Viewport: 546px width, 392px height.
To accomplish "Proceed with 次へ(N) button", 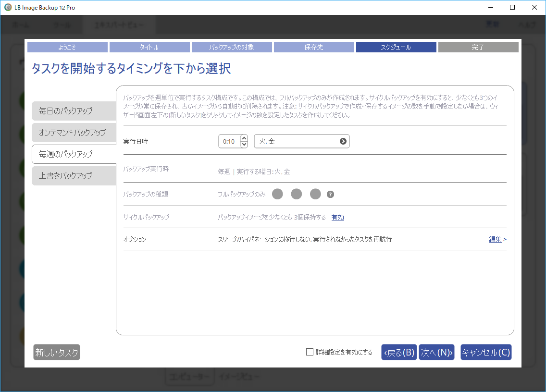I will point(436,353).
